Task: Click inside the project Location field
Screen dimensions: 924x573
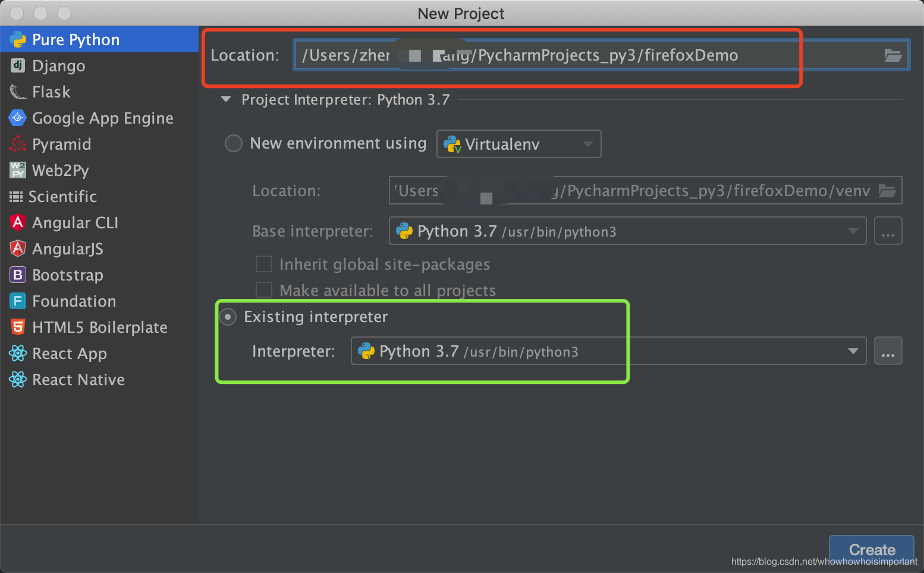Action: coord(595,55)
